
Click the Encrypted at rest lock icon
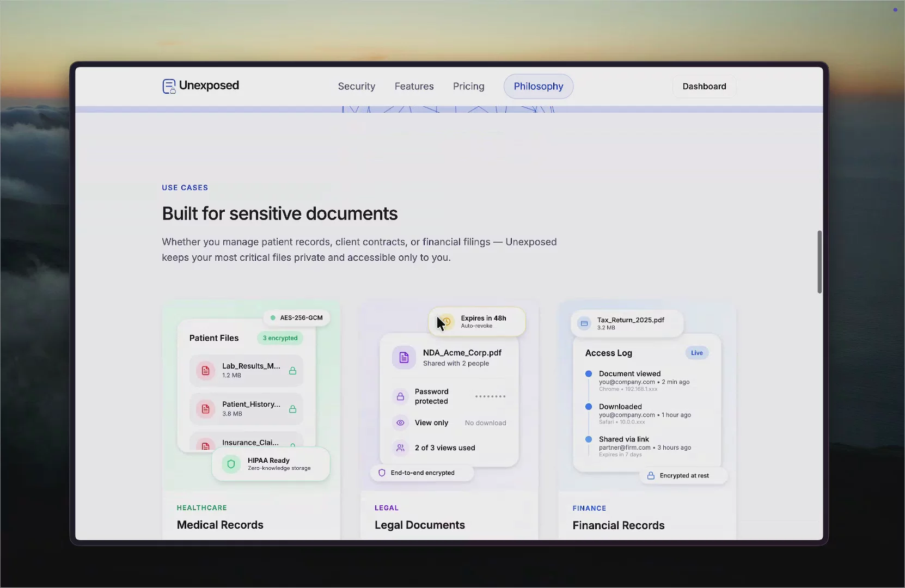click(x=651, y=475)
